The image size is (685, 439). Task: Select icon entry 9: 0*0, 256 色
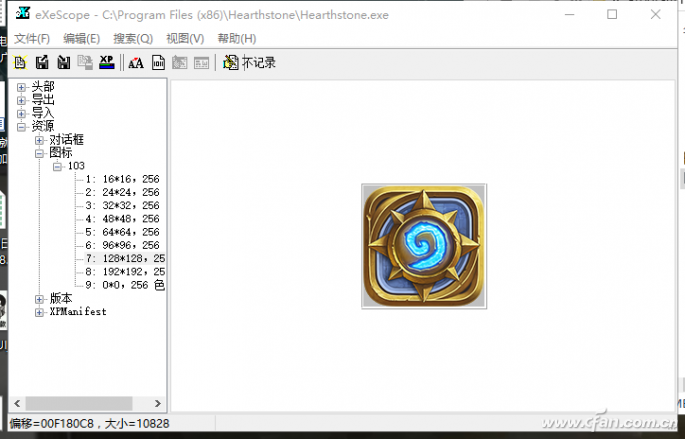pyautogui.click(x=125, y=285)
